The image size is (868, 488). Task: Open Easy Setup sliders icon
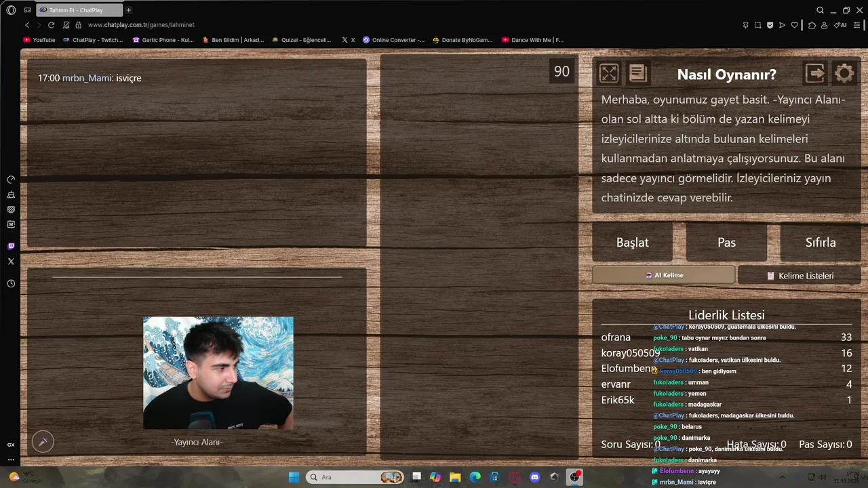[x=857, y=25]
